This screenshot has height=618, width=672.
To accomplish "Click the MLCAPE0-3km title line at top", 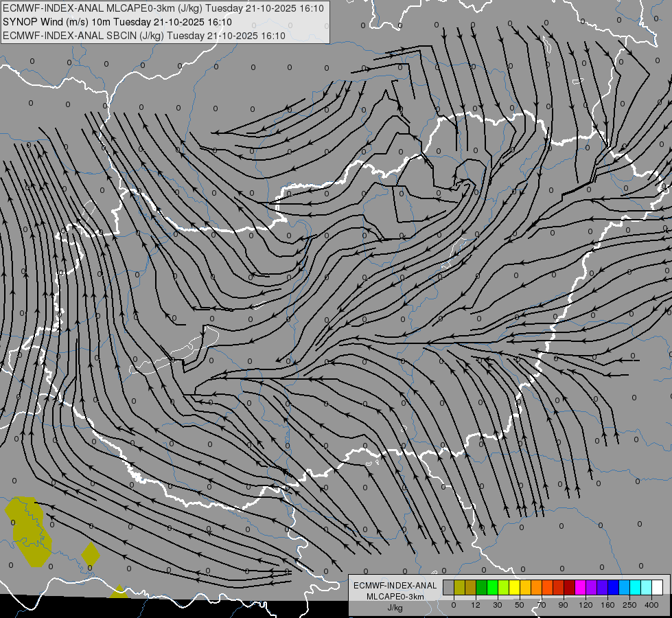I will (x=163, y=8).
